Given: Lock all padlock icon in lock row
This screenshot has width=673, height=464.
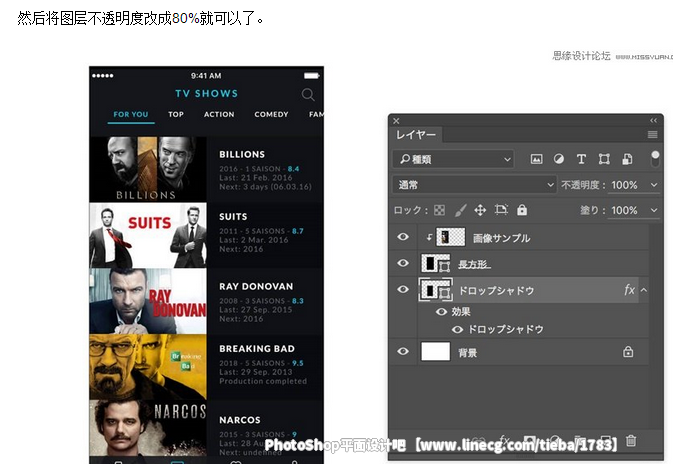Looking at the screenshot, I should click(522, 209).
